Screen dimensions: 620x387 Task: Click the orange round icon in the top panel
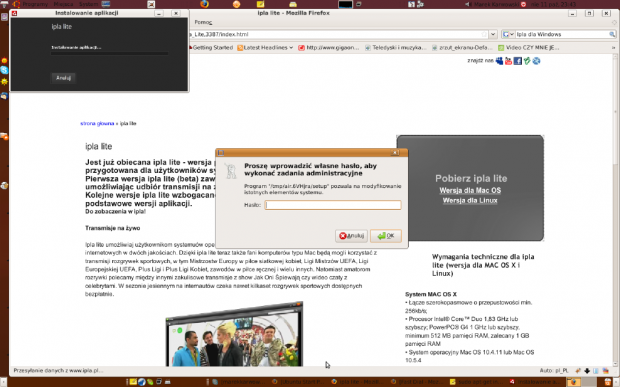pos(236,4)
